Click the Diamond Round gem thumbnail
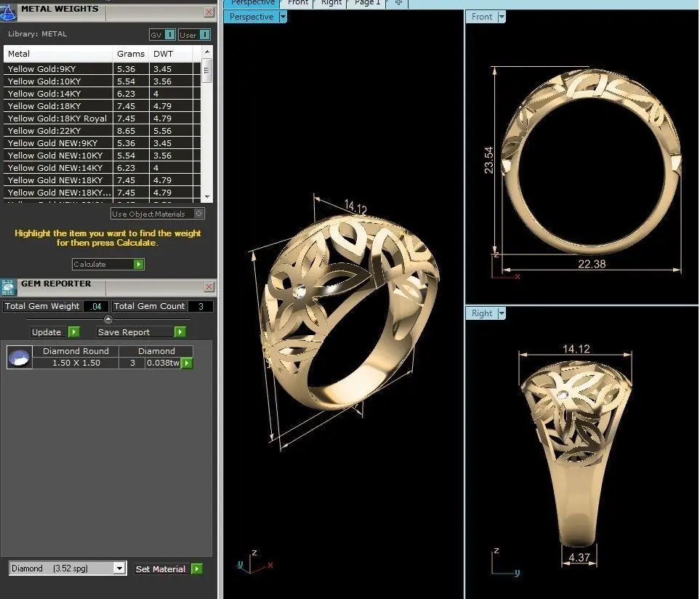 [x=19, y=357]
